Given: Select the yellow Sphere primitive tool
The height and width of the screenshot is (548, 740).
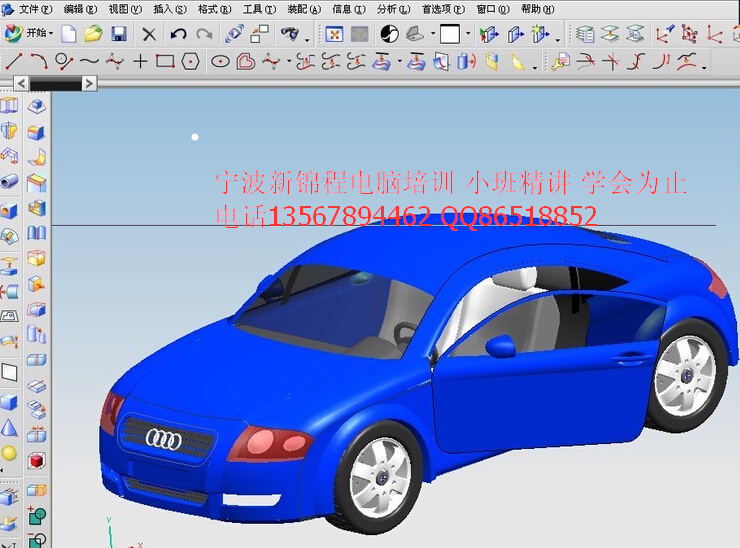Looking at the screenshot, I should click(9, 454).
